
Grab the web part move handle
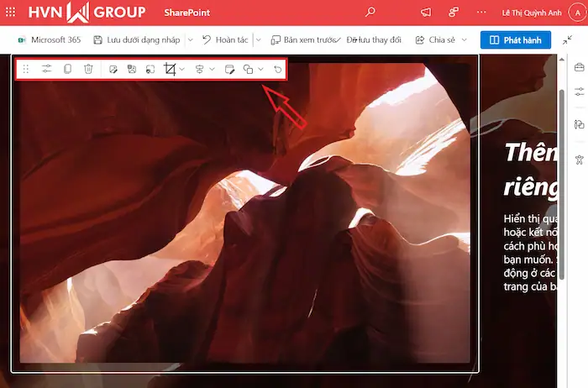[26, 69]
